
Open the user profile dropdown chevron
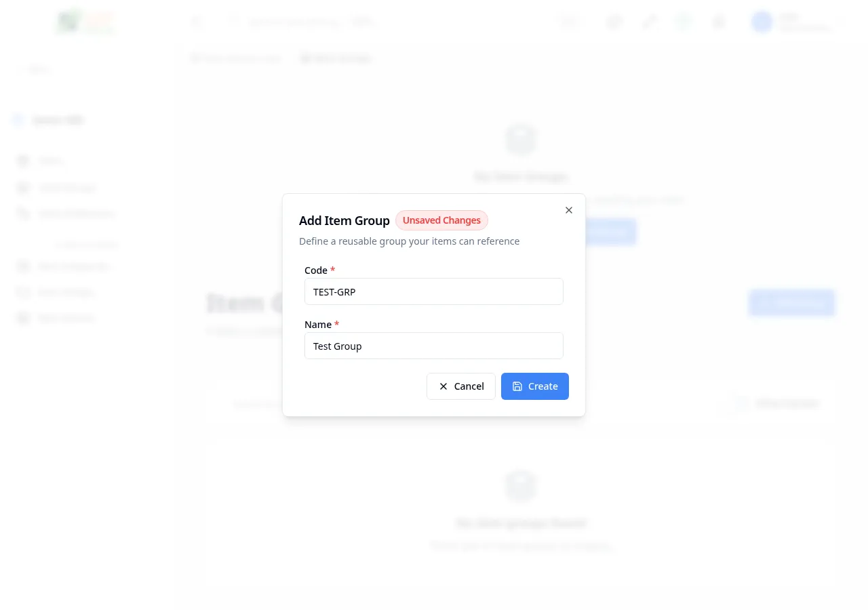click(842, 22)
